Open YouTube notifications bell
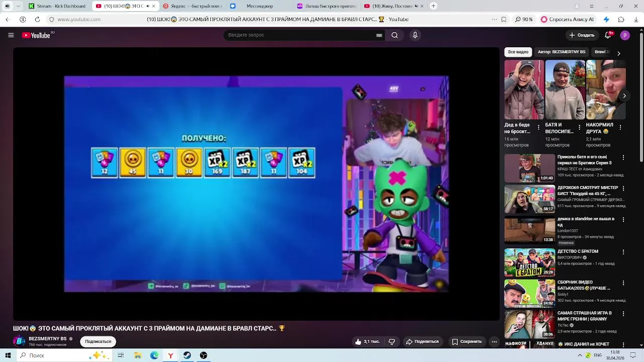 click(x=608, y=35)
